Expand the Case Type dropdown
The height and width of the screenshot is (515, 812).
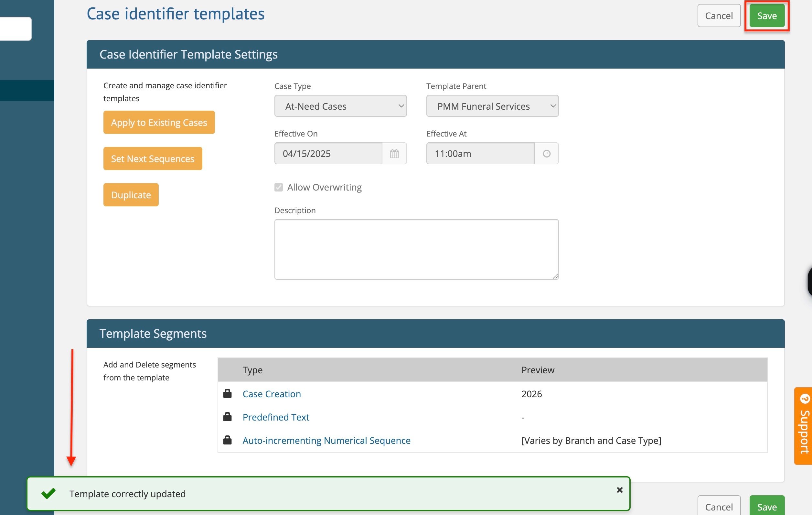340,106
